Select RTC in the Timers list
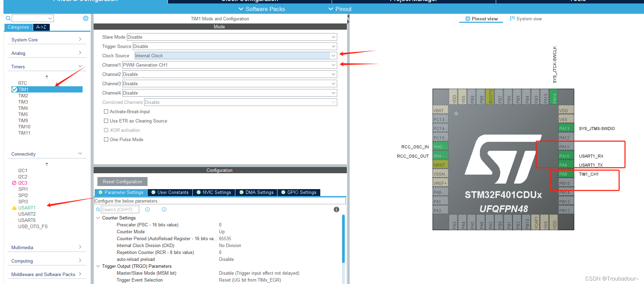The image size is (644, 284). [x=22, y=83]
